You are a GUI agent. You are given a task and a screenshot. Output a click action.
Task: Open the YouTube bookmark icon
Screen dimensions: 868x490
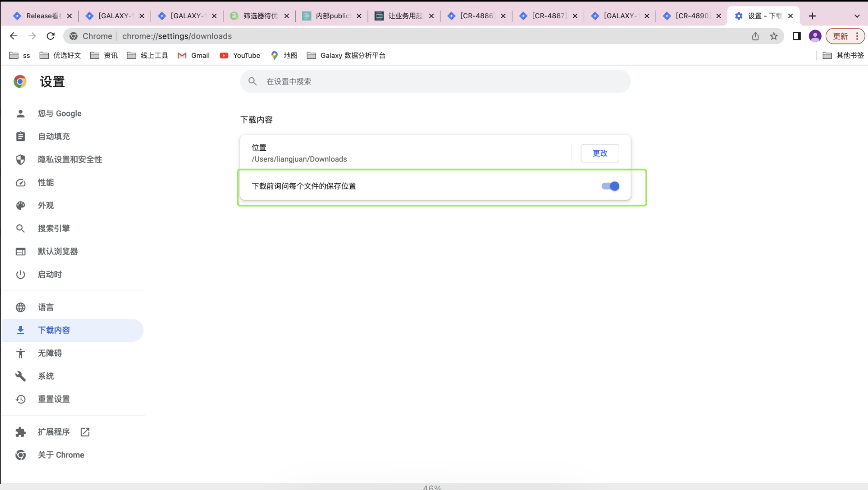click(224, 55)
